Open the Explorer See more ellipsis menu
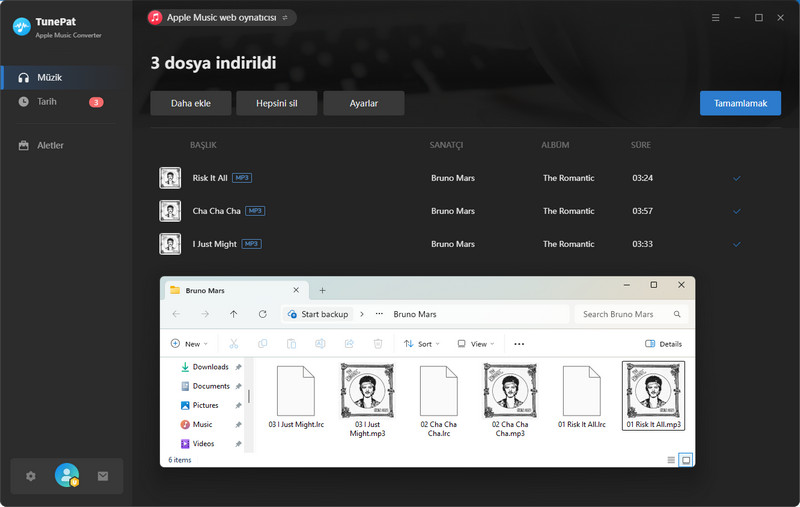 pos(519,344)
